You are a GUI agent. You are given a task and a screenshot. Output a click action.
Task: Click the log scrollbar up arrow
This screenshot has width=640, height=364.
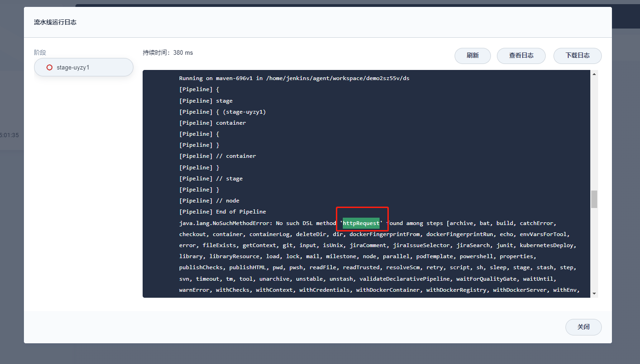click(x=594, y=74)
